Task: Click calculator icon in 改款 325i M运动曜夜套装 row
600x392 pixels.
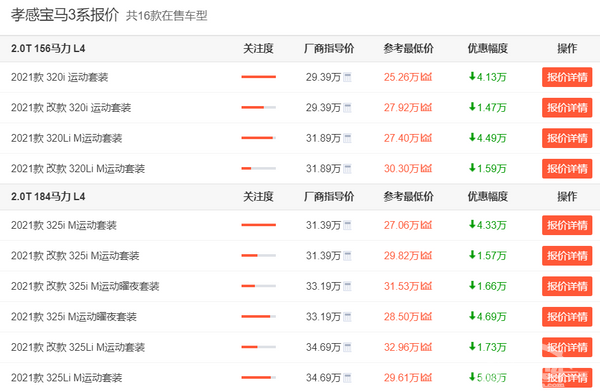Action: [x=347, y=286]
